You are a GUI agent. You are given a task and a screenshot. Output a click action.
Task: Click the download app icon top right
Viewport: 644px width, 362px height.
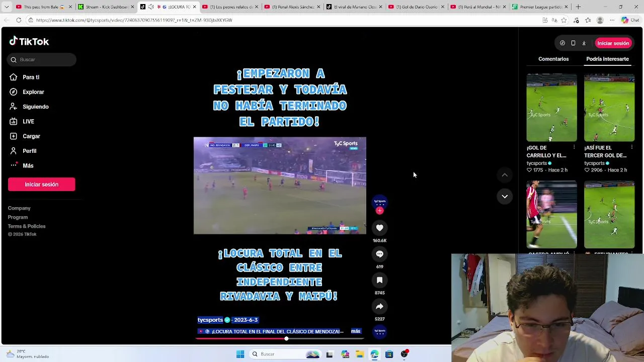(584, 43)
